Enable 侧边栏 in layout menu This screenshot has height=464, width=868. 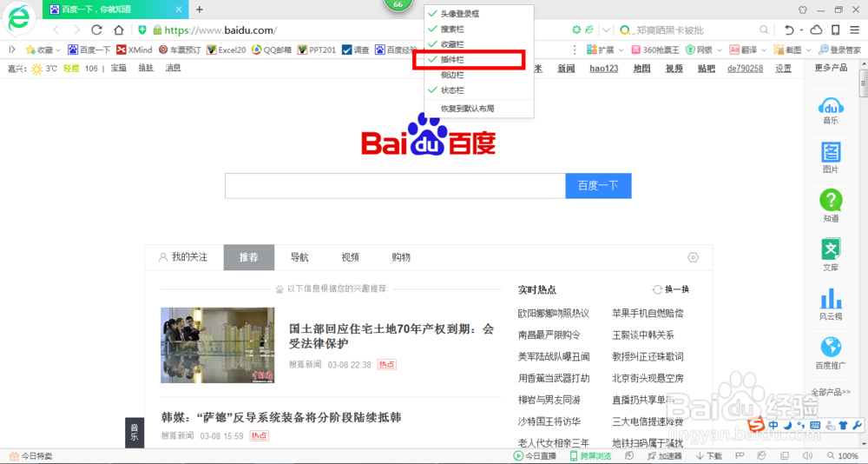coord(478,75)
